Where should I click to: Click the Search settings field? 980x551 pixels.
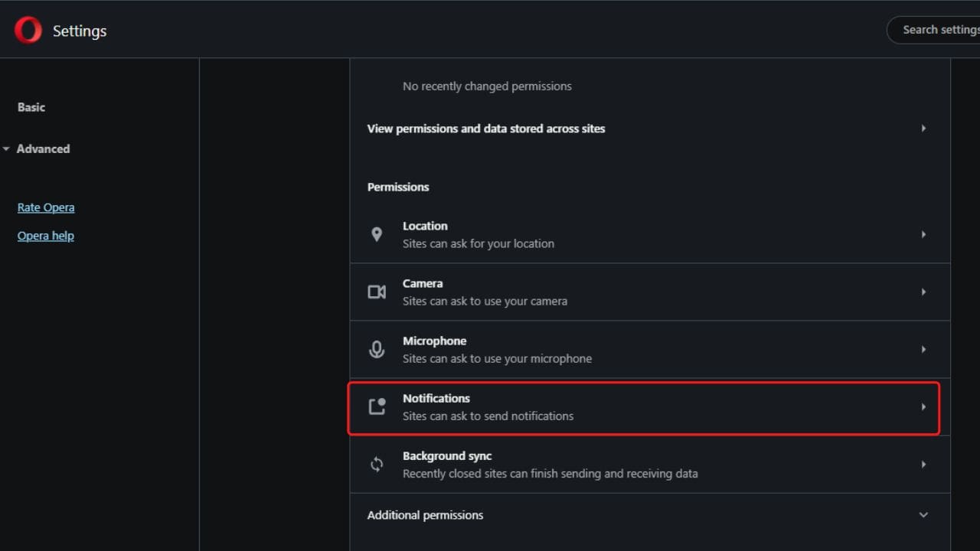[934, 30]
